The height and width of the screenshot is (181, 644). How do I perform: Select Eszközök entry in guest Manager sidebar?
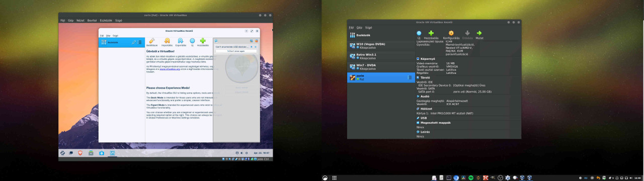point(121,42)
